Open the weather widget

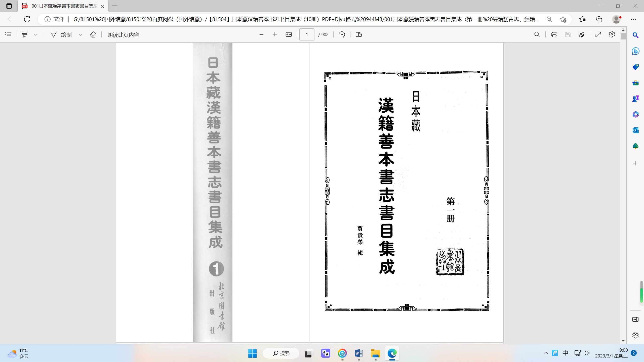click(18, 353)
